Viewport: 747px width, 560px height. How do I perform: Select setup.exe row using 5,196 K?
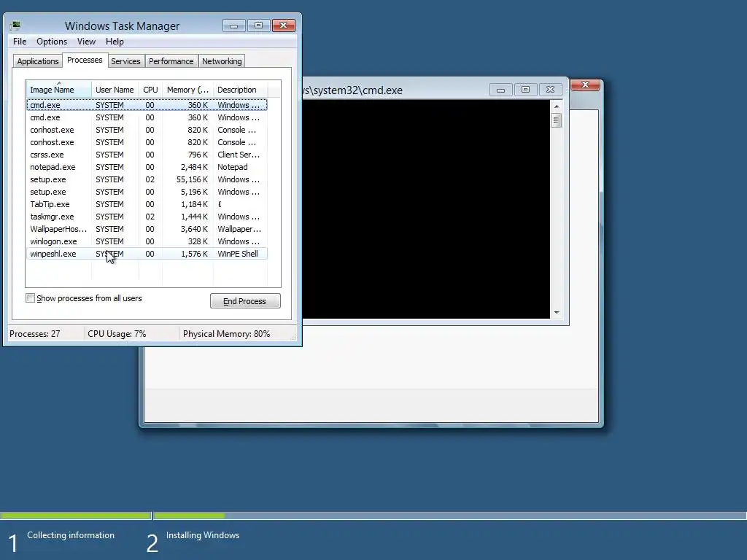(147, 192)
